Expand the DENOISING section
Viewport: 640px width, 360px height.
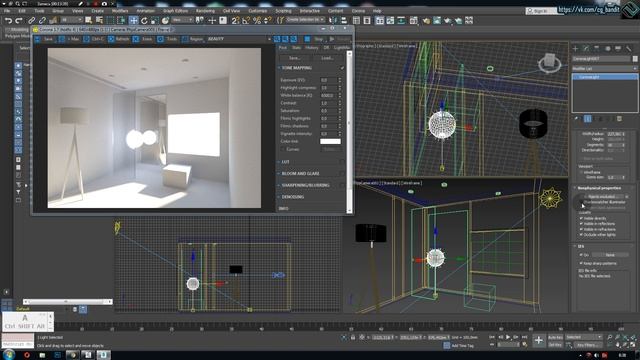pyautogui.click(x=292, y=197)
